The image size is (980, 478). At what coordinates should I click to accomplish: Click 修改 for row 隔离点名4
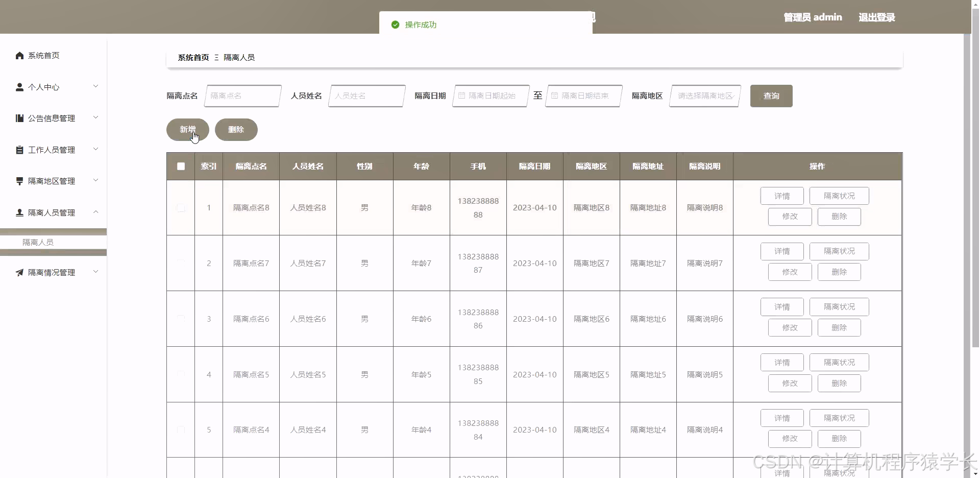coord(790,439)
